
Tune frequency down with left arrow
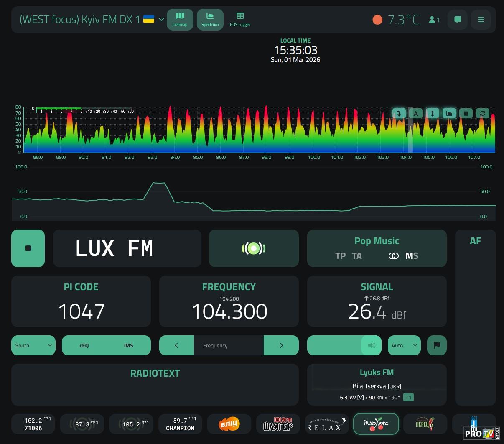tap(176, 345)
